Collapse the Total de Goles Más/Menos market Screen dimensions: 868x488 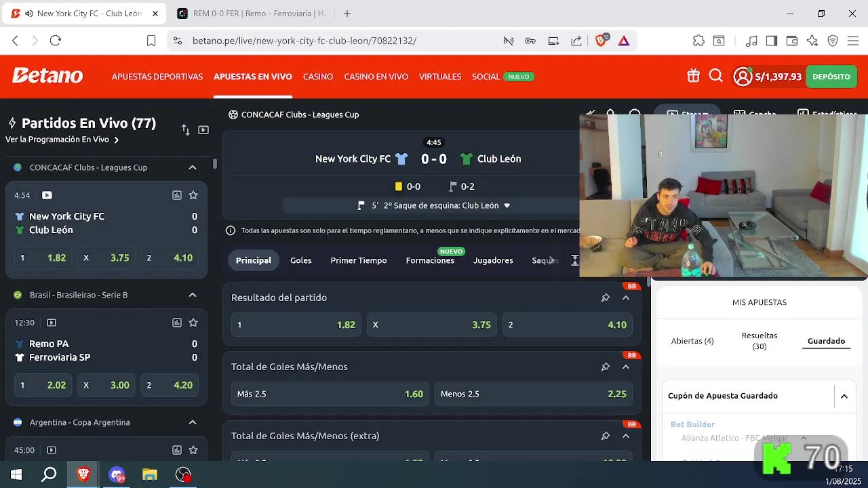pyautogui.click(x=626, y=367)
